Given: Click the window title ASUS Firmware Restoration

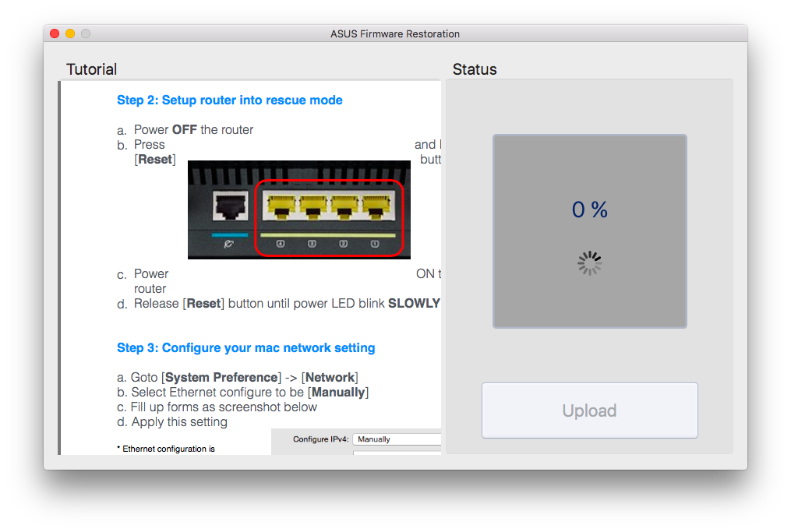Looking at the screenshot, I should [x=395, y=33].
